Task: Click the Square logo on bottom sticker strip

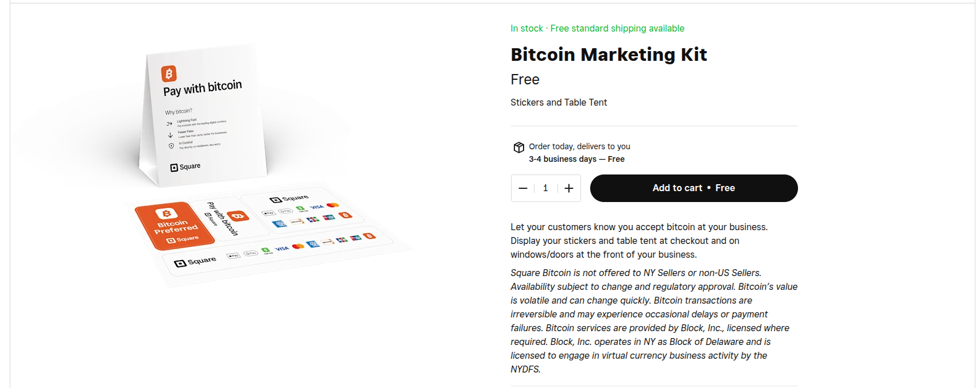Action: (195, 262)
